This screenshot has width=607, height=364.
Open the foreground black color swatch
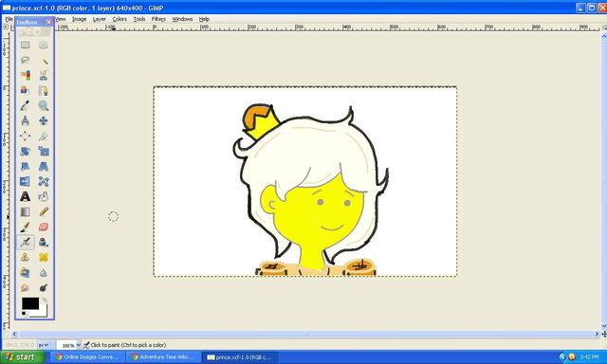pyautogui.click(x=29, y=303)
